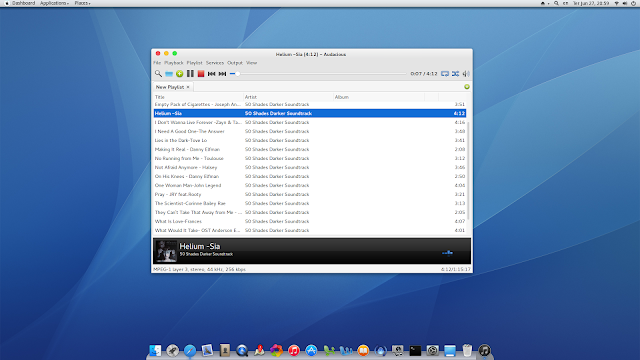Launch Safari compass icon in dock
This screenshot has width=640, height=360.
point(190,351)
